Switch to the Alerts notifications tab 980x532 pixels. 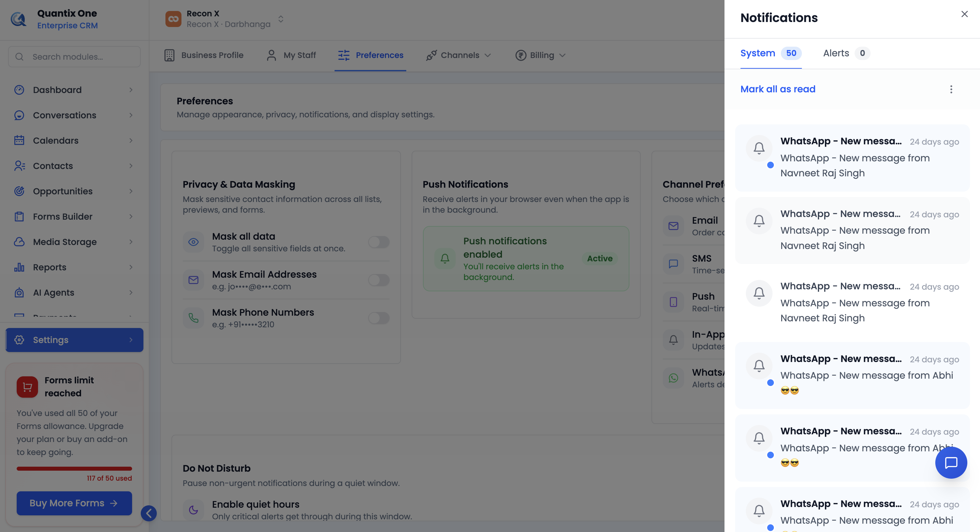(846, 53)
